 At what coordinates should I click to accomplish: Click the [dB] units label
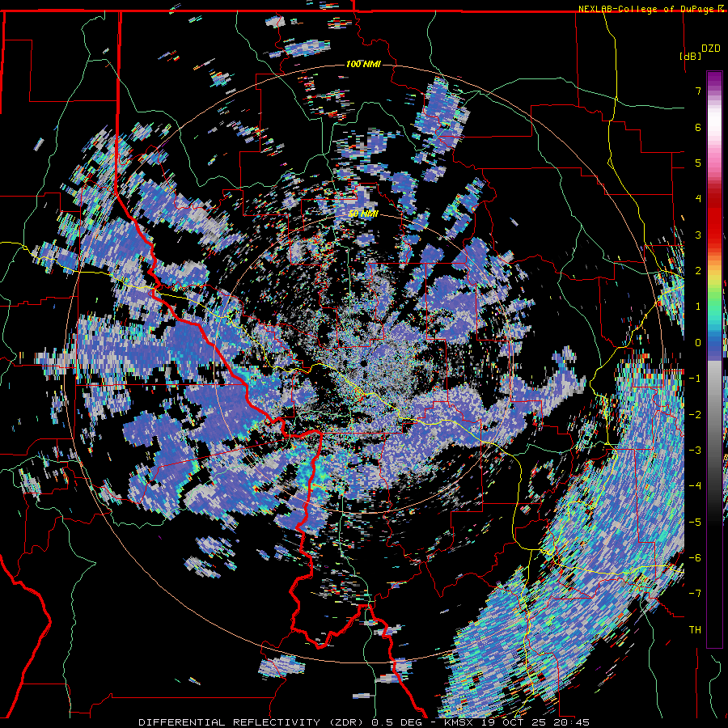(x=690, y=56)
